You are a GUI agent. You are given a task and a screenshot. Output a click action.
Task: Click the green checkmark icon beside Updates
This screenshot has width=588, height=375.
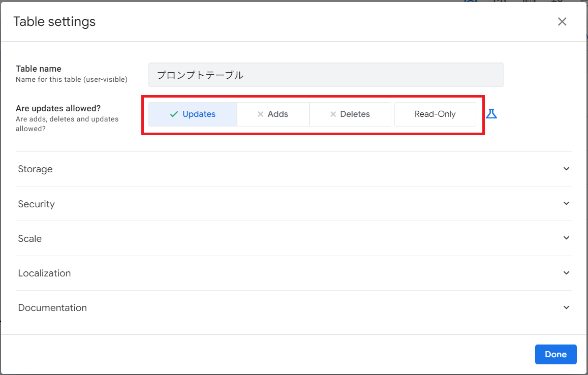174,114
